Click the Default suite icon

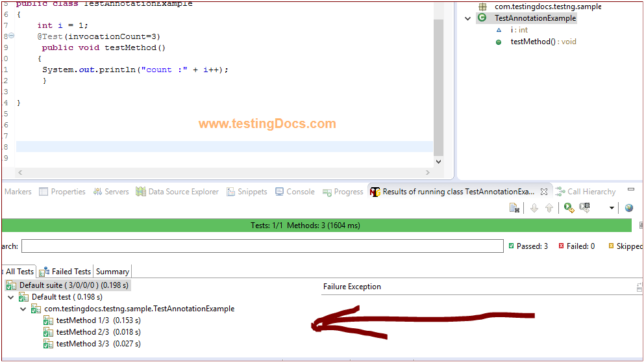tap(11, 285)
